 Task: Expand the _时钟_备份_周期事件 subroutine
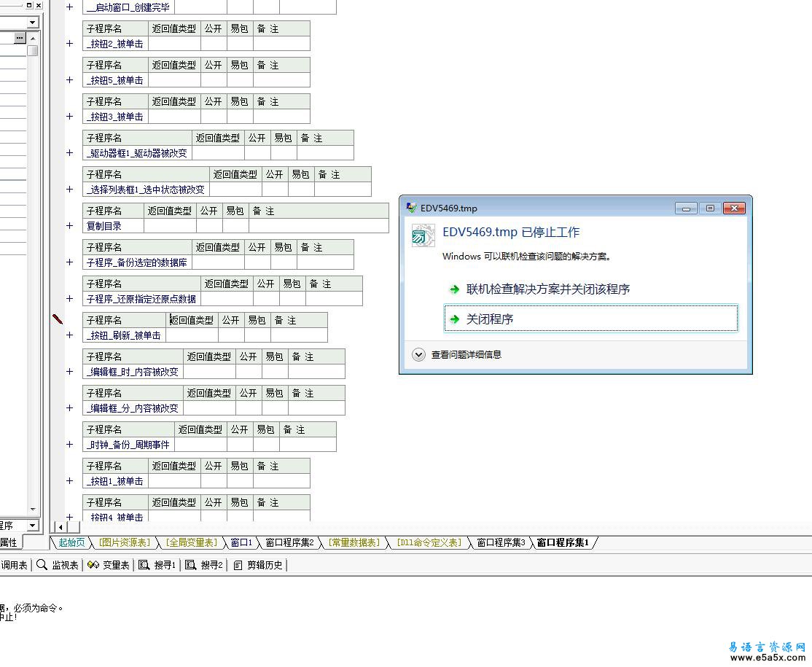(x=70, y=445)
